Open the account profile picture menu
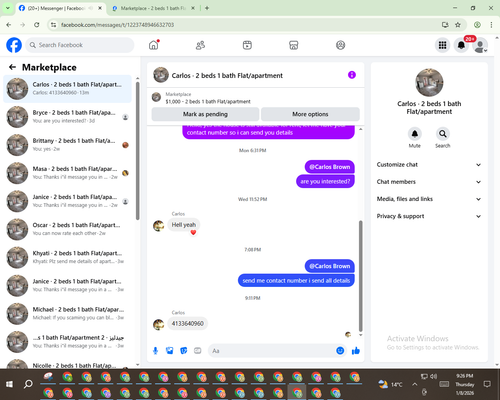Viewport: 500px width, 400px height. coord(480,45)
